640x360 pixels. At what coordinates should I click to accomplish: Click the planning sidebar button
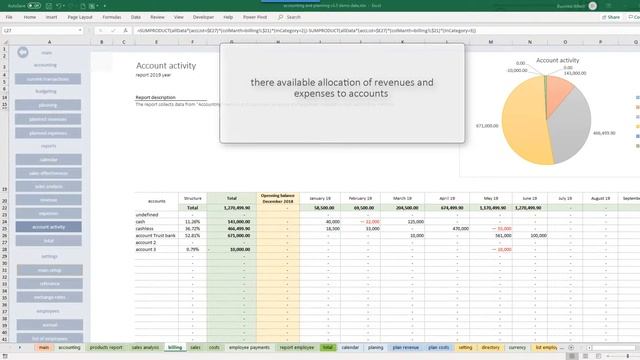tap(48, 105)
